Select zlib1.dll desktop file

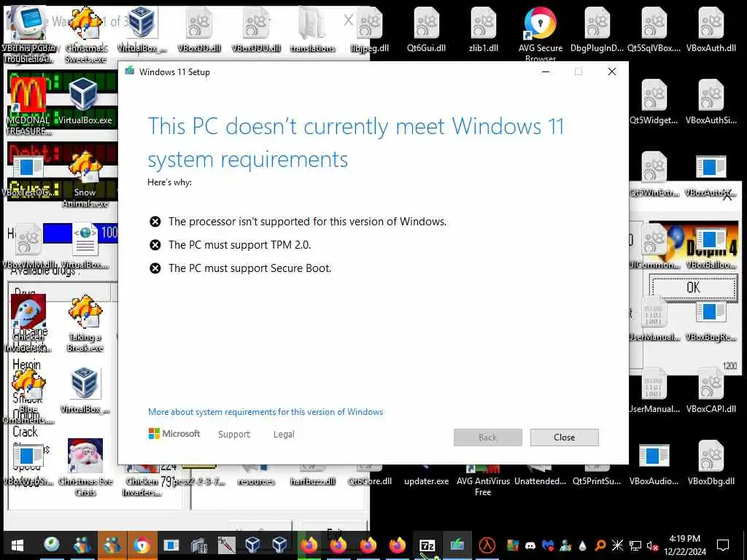(483, 29)
